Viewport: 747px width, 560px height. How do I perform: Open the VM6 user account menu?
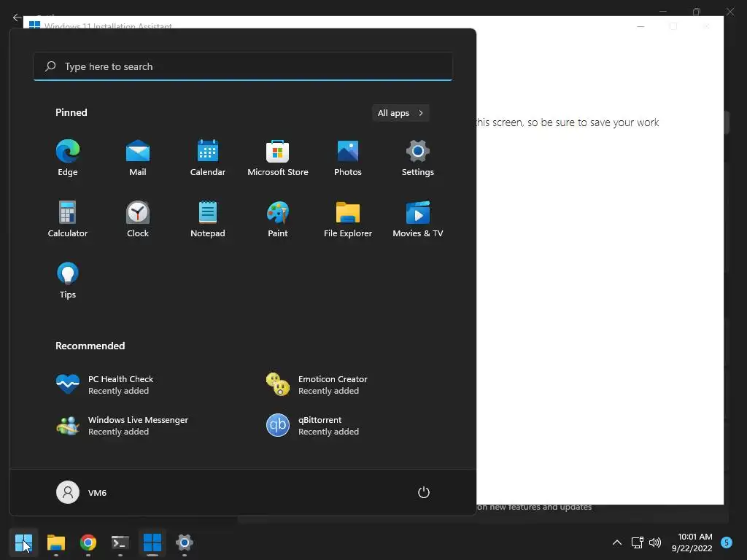click(82, 492)
